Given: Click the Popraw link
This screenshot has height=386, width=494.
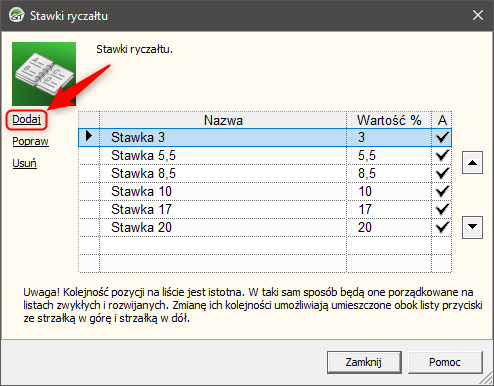Looking at the screenshot, I should coord(30,141).
